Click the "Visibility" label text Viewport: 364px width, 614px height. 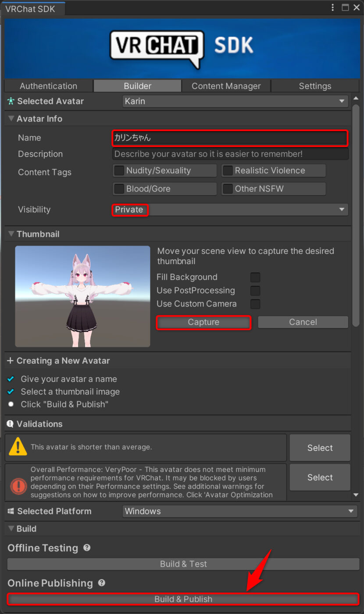[x=34, y=210]
